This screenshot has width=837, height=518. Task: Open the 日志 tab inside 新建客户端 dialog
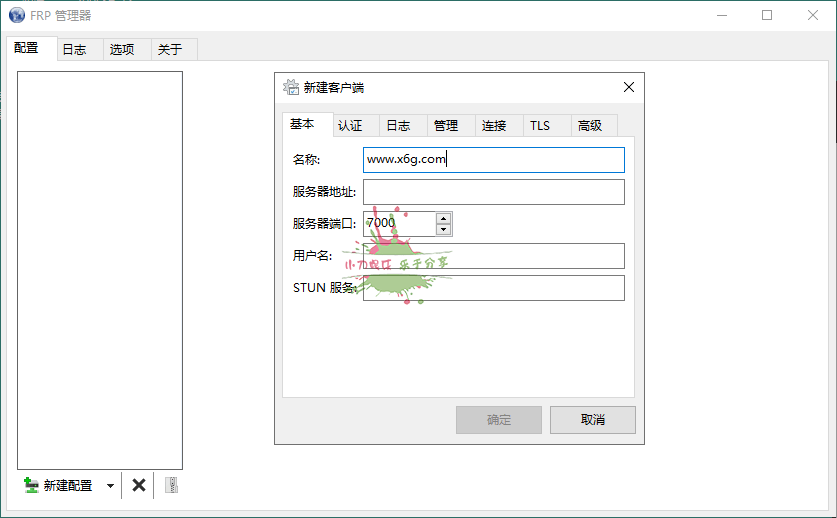[398, 125]
